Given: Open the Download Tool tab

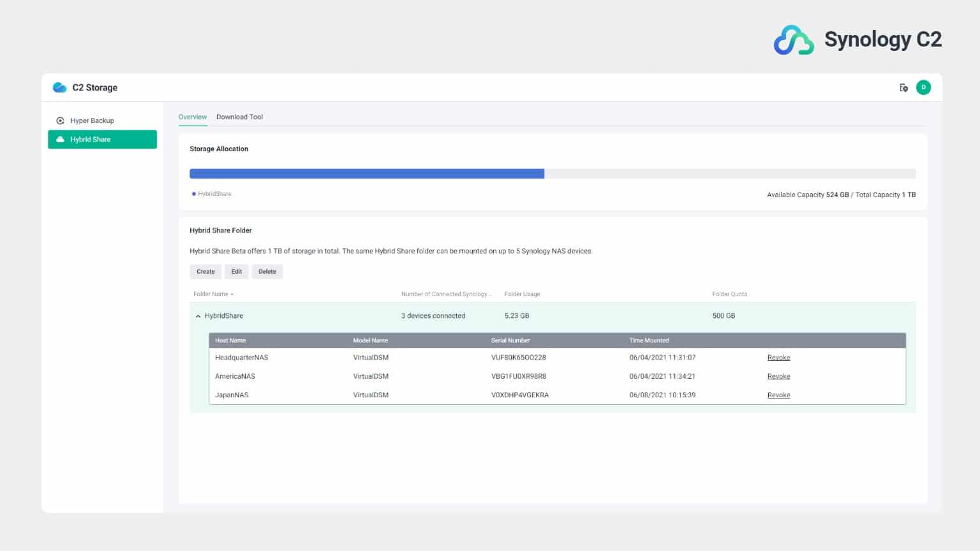Looking at the screenshot, I should [239, 117].
